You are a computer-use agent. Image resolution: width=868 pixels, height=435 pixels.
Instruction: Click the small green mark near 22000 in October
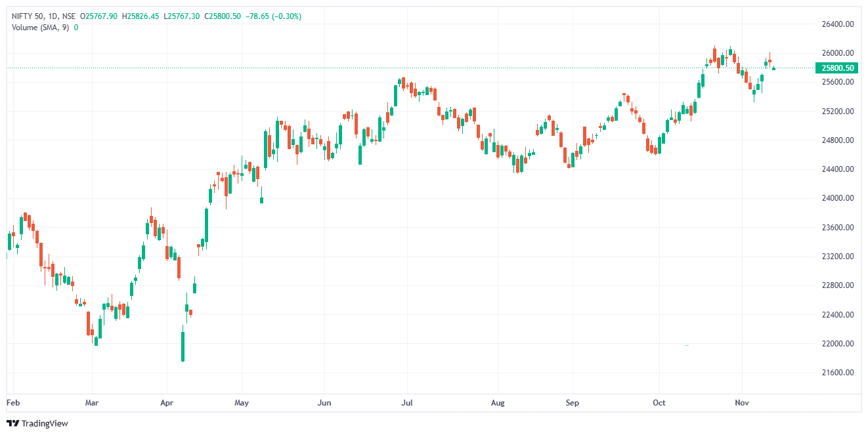coord(687,345)
